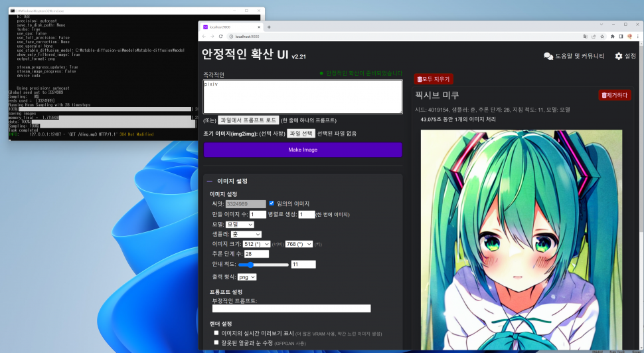Open the image width 512 dropdown
The width and height of the screenshot is (644, 353).
(x=256, y=244)
